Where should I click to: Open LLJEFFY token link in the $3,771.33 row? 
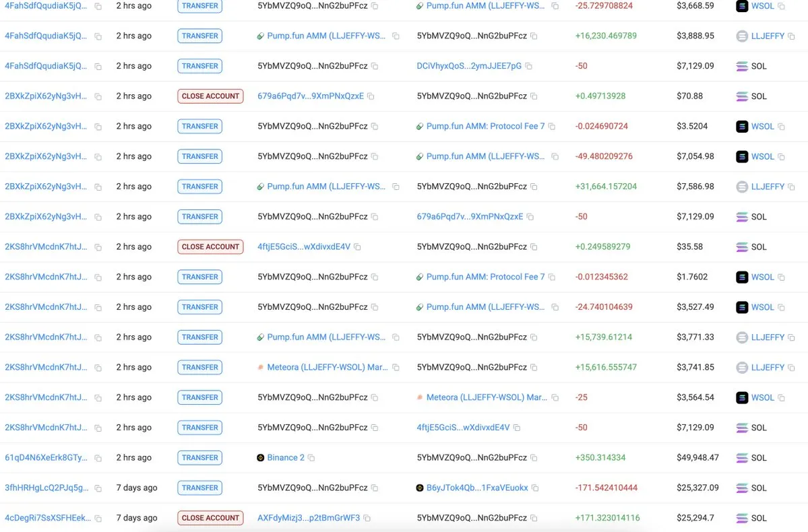(768, 337)
